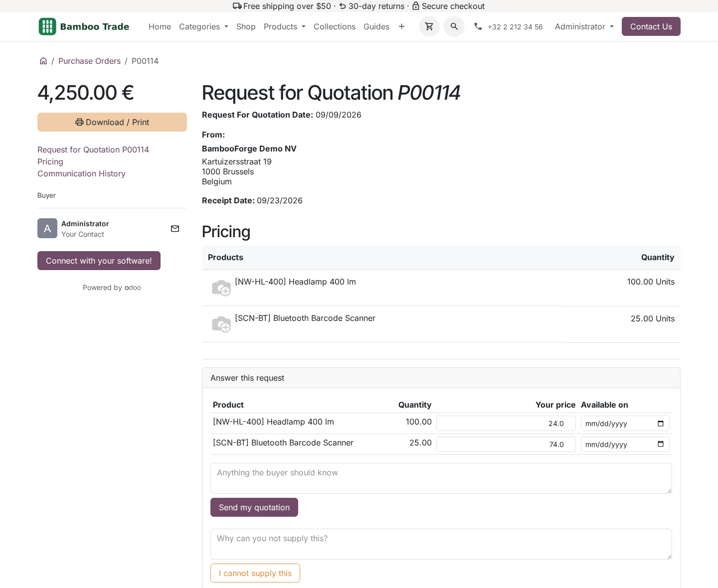Click the Receipt Date 09/23/2026 text
The width and height of the screenshot is (718, 588).
point(252,200)
